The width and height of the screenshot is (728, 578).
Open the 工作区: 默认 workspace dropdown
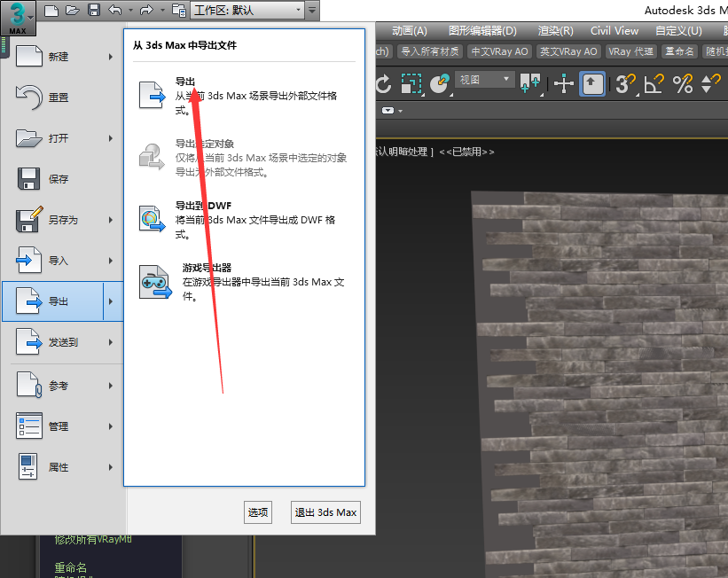[247, 11]
